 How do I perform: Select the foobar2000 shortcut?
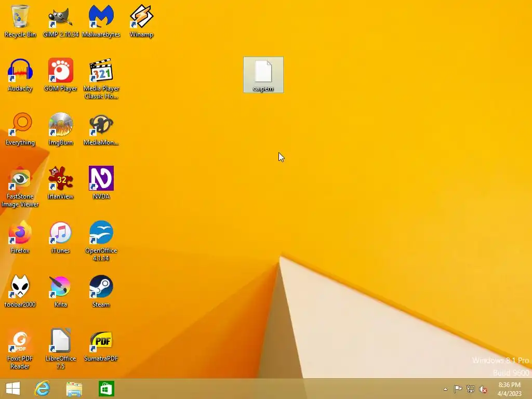coord(20,291)
